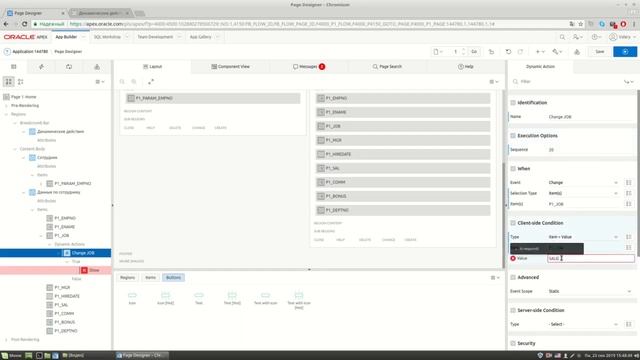
Task: Click the Undo icon in toolbar
Action: [508, 51]
